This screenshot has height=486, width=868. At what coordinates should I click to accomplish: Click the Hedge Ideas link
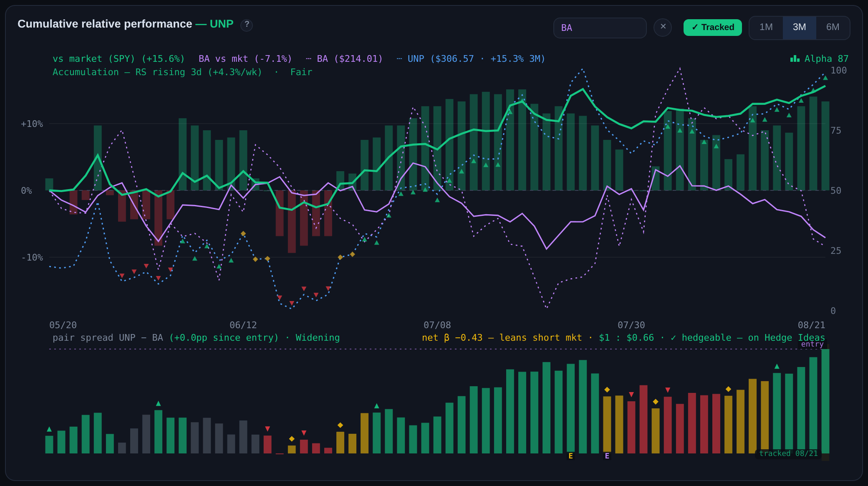tap(796, 338)
